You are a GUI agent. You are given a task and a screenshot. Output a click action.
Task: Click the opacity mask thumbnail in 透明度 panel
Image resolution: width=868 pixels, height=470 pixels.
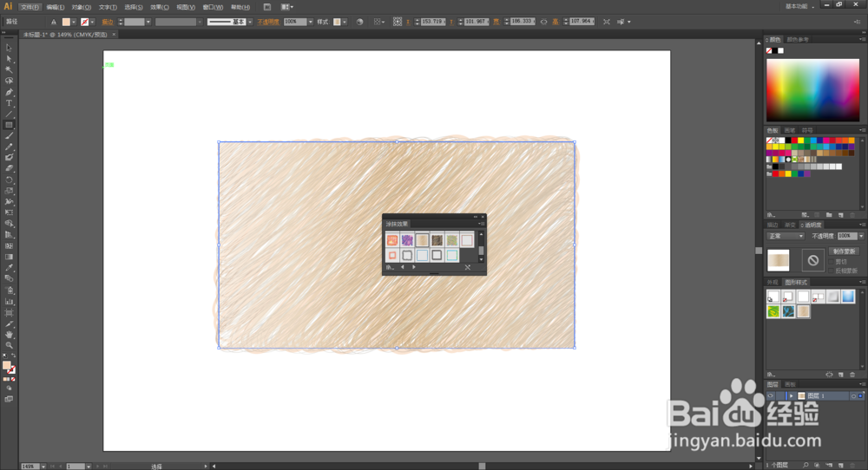pos(812,260)
